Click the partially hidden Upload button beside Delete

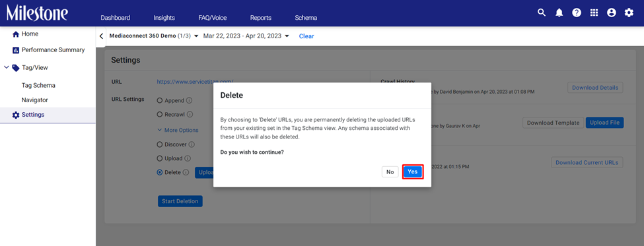coord(204,173)
